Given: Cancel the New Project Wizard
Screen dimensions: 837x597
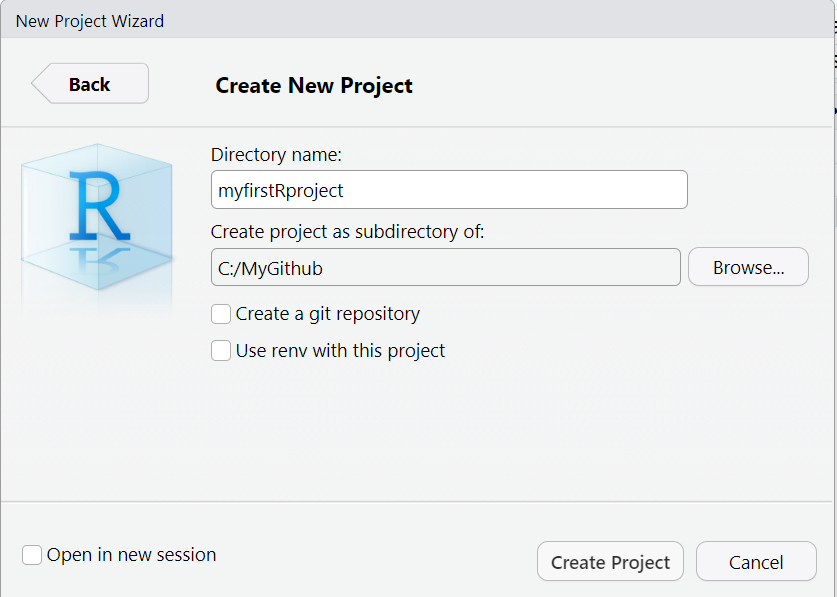Looking at the screenshot, I should click(756, 562).
